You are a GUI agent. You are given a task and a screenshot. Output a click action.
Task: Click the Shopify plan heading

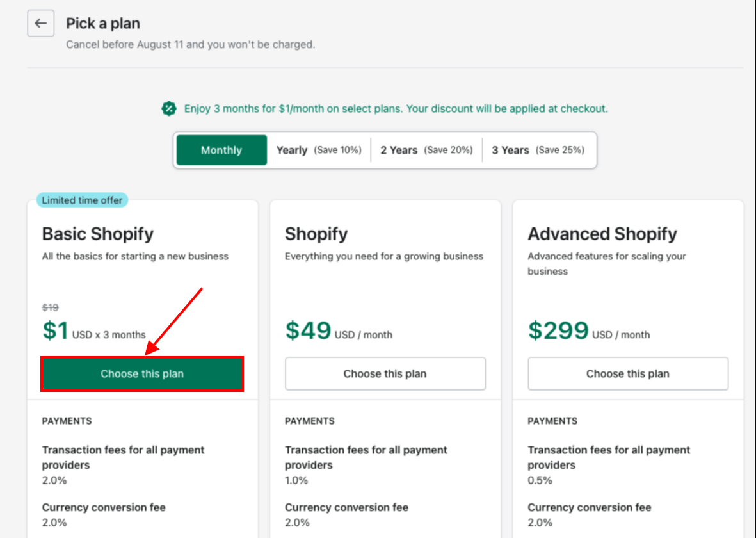click(316, 234)
